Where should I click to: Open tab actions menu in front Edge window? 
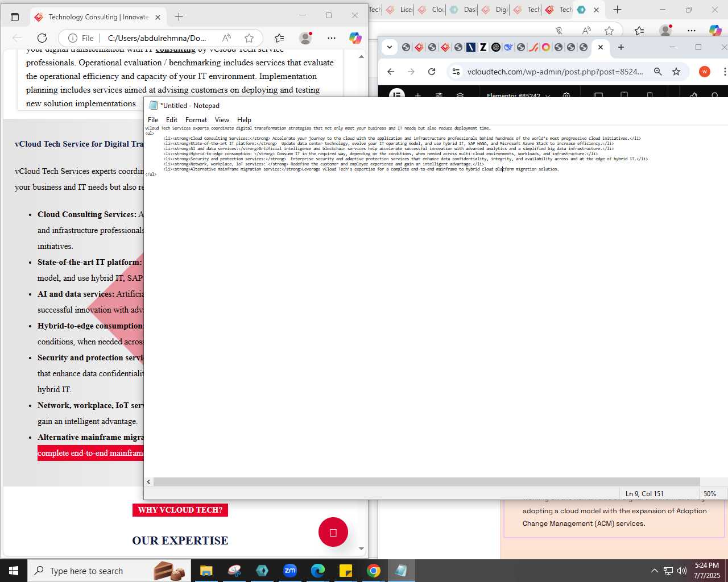point(15,17)
